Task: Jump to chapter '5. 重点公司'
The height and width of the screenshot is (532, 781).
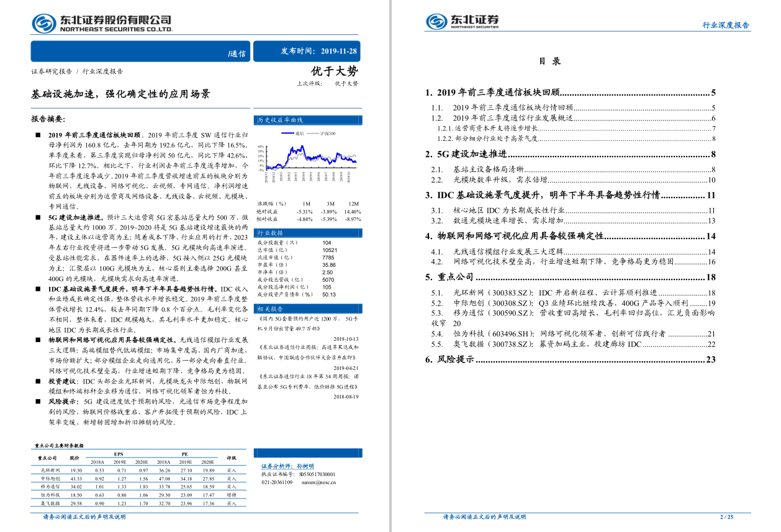Action: 571,277
